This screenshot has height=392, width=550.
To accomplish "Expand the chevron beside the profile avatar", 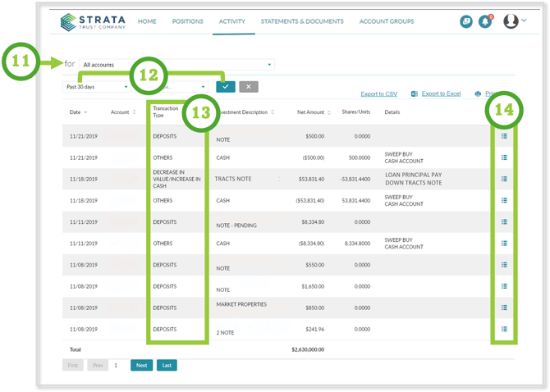I will [524, 21].
